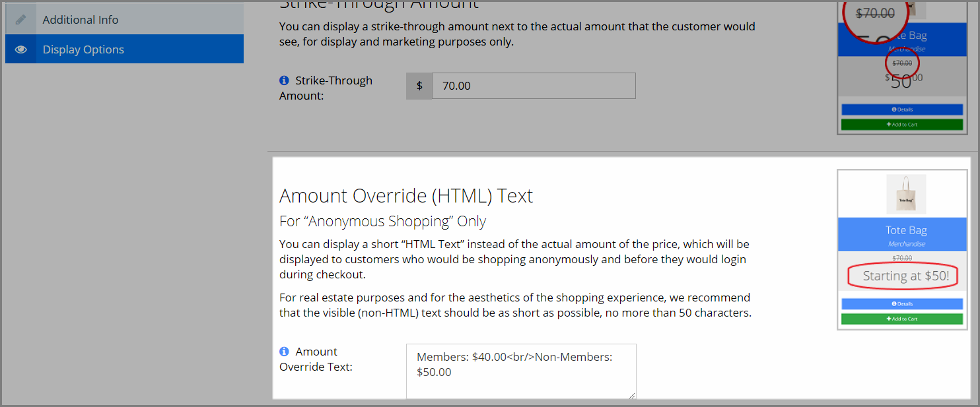Click the dollar sign prefix on amount field

pyautogui.click(x=419, y=86)
